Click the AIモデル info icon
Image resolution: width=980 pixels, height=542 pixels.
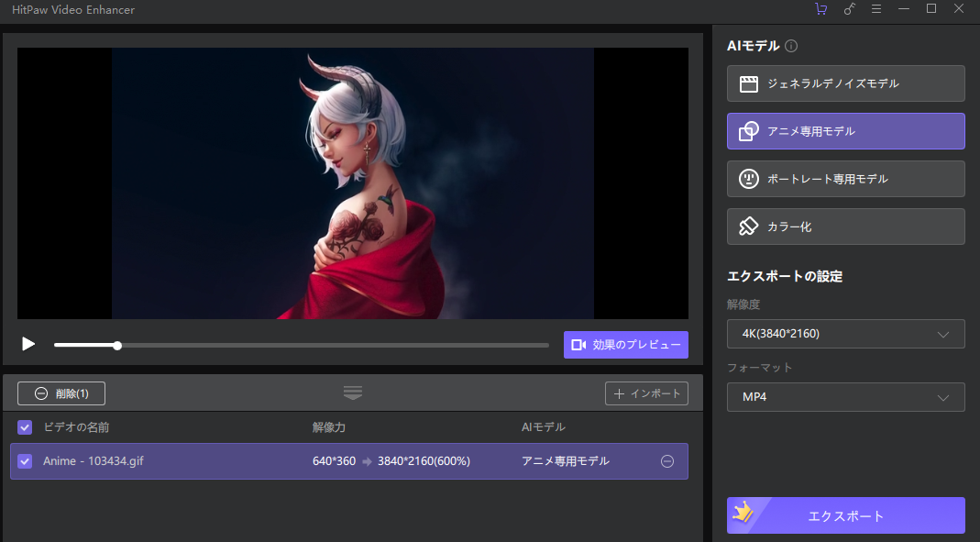click(x=790, y=46)
